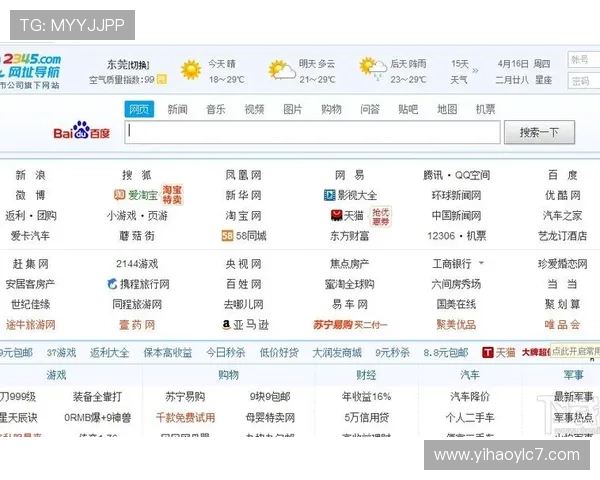Select the 音乐 search tab
The width and height of the screenshot is (600, 480).
point(216,109)
